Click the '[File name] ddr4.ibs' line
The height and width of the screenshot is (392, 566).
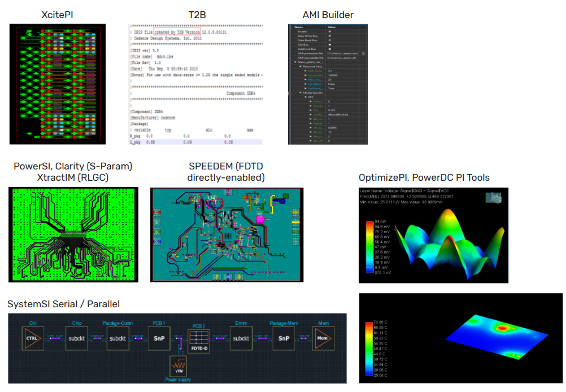151,56
